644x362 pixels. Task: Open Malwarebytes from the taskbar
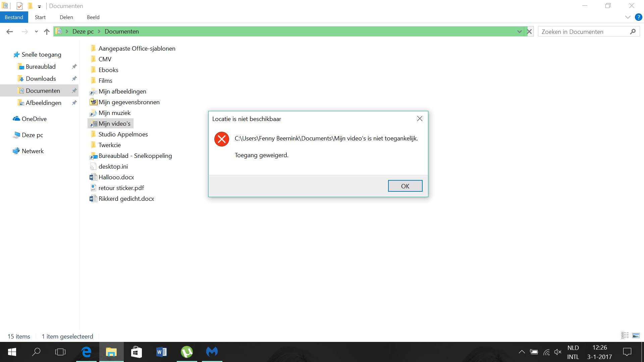[212, 352]
